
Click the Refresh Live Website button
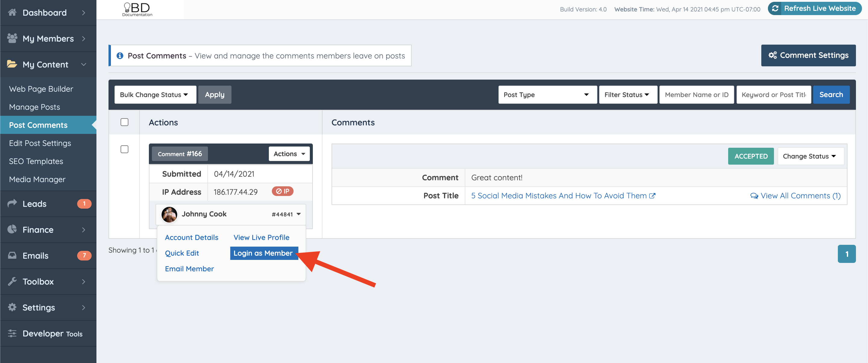point(815,8)
